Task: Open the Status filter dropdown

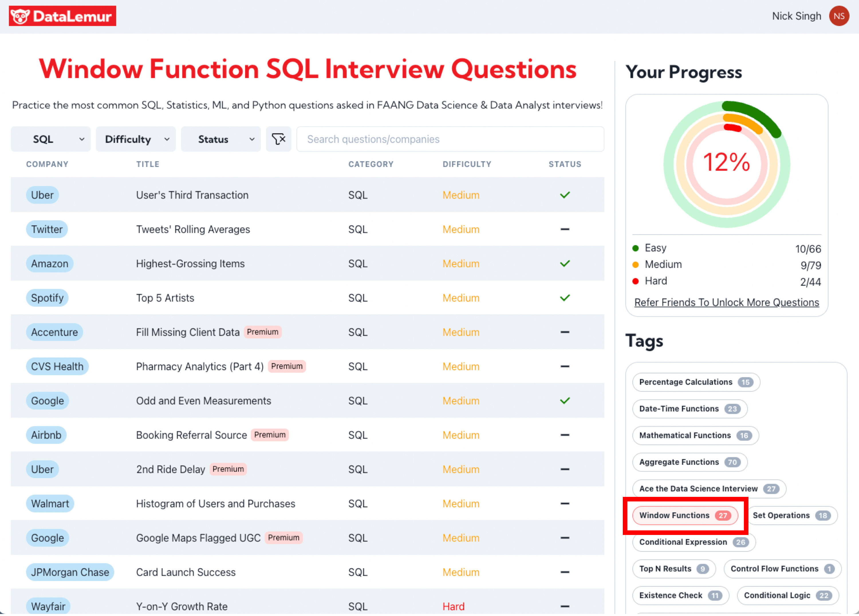Action: pyautogui.click(x=221, y=139)
